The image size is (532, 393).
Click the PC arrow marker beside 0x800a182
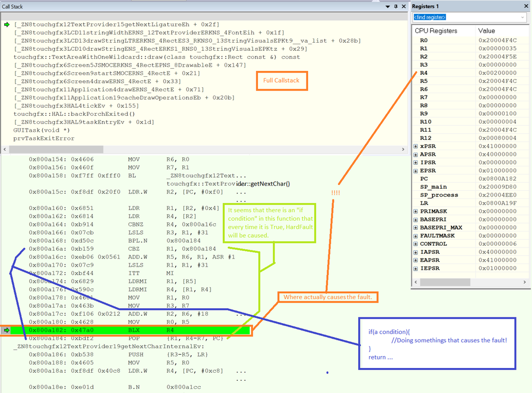click(x=6, y=330)
